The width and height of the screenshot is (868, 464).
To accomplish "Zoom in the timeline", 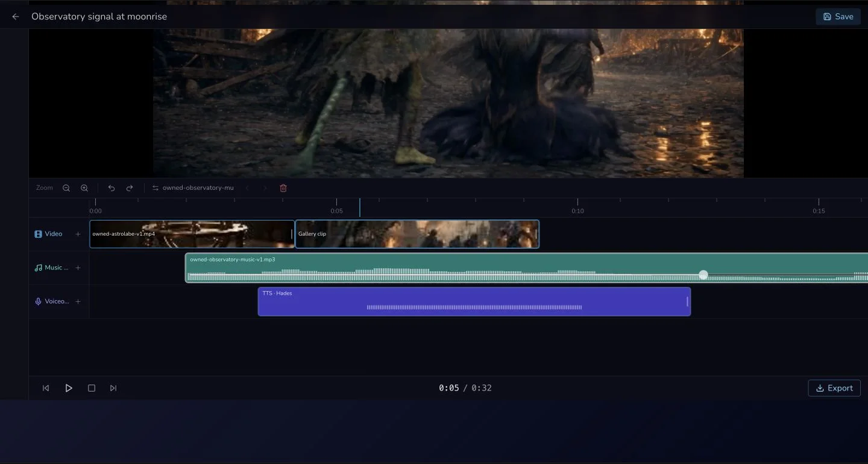I will pos(84,188).
